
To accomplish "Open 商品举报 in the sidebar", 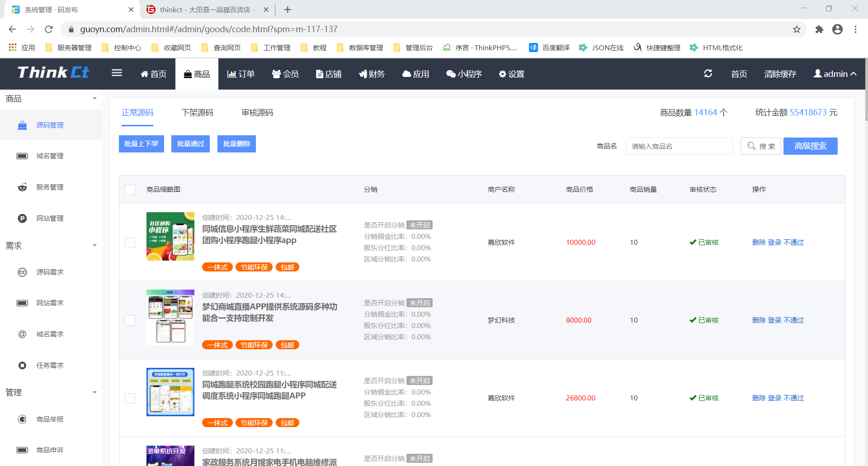I will click(50, 419).
